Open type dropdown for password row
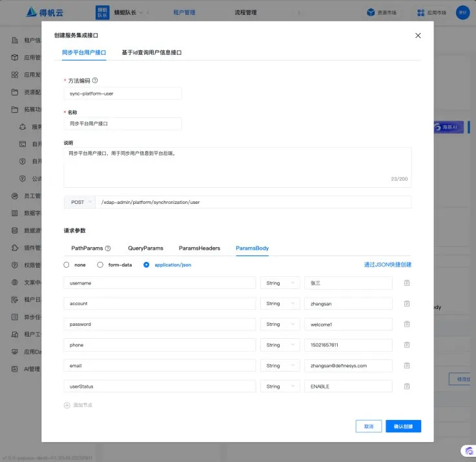Screen dimensions: 476x462 coord(280,324)
